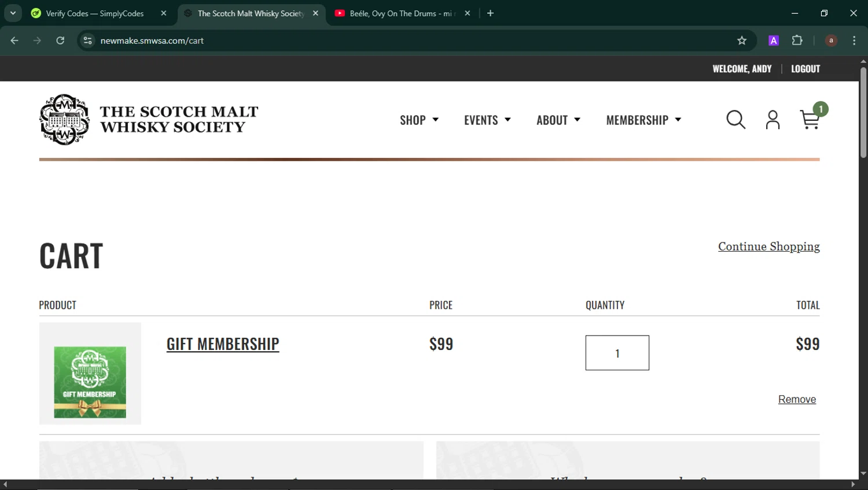Click the horizontal scroll left arrow

pos(5,485)
